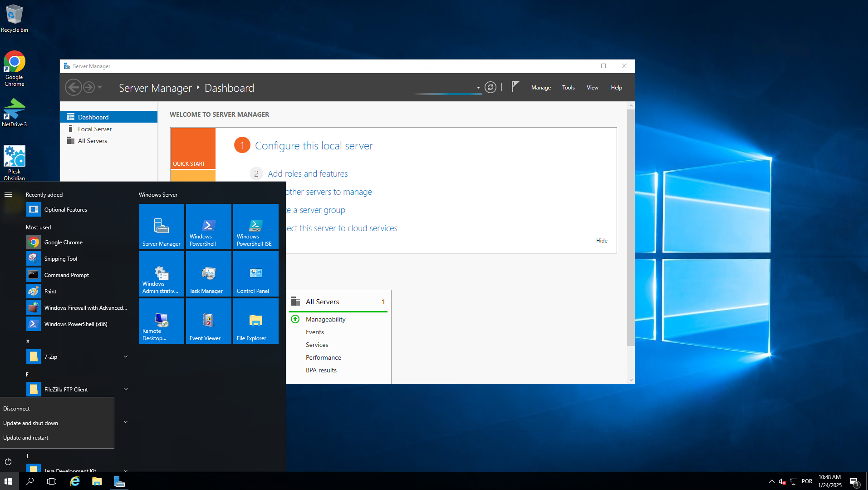This screenshot has width=868, height=490.
Task: Launch Internet Explorer from taskbar
Action: [74, 481]
